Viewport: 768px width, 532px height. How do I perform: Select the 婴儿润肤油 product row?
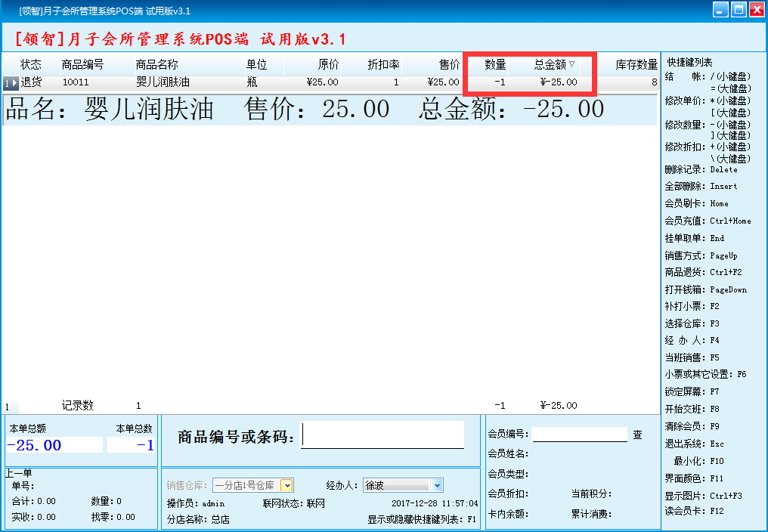163,82
